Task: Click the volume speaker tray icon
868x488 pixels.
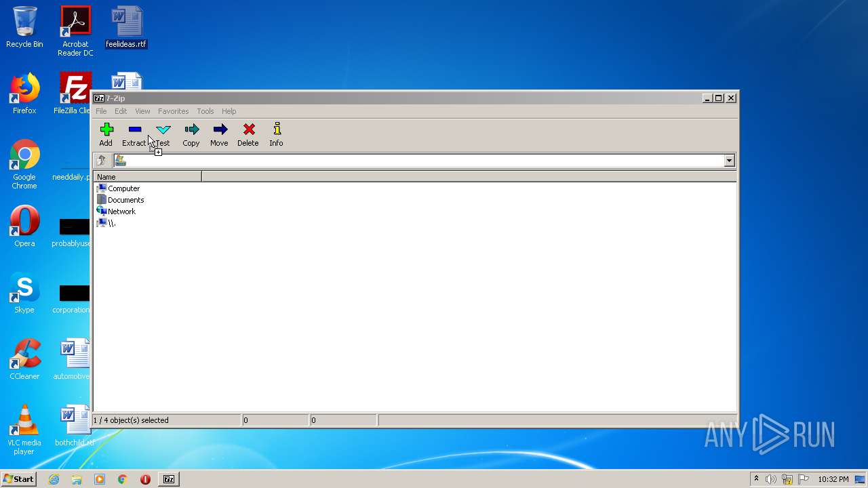Action: [x=771, y=479]
